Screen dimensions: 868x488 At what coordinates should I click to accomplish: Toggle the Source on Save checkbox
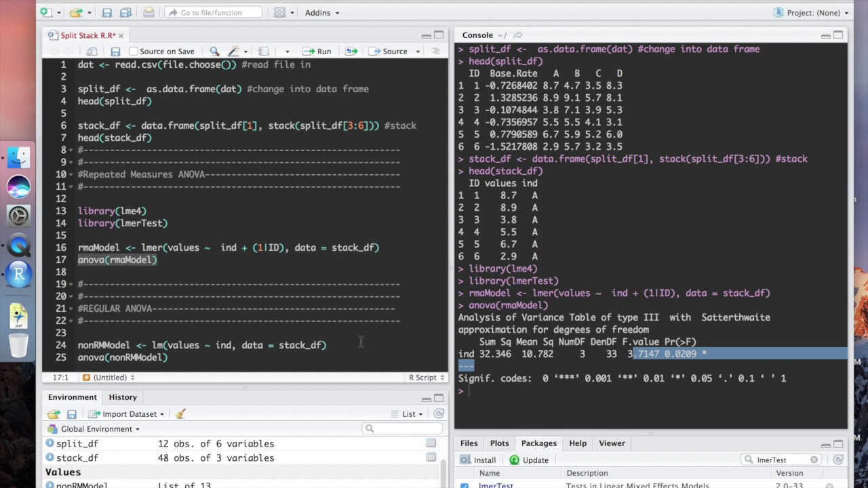(x=134, y=52)
